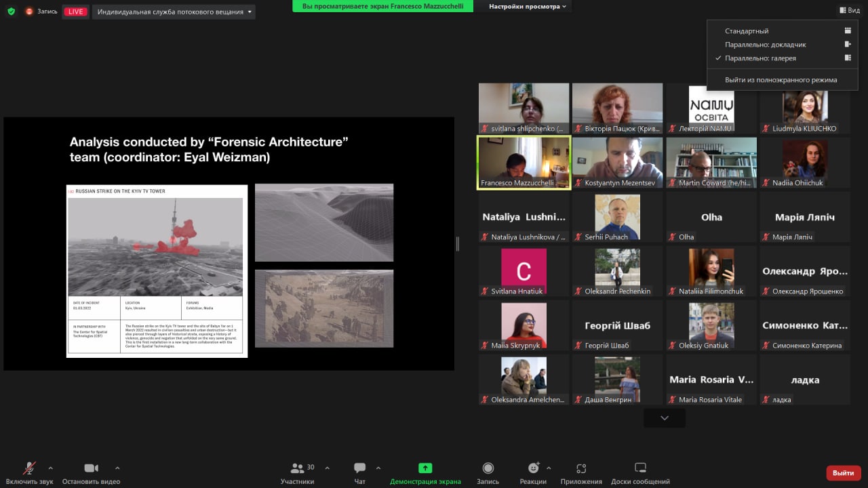The height and width of the screenshot is (488, 868).
Task: Open the Чат chat panel
Action: tap(360, 472)
